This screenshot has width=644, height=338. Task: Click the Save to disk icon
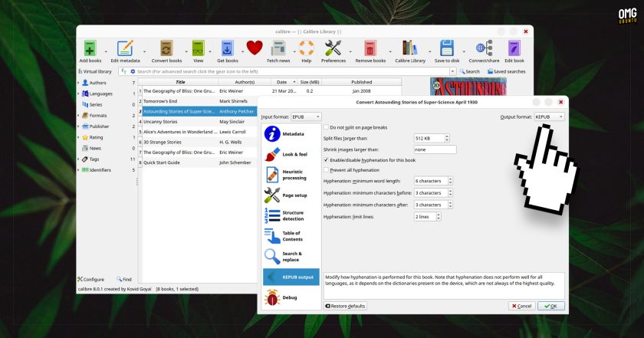click(446, 48)
